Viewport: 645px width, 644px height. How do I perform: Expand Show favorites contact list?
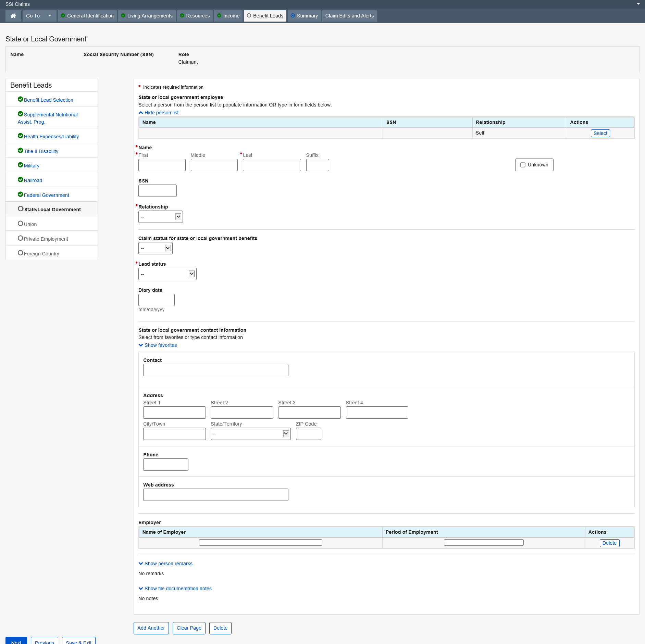point(160,345)
